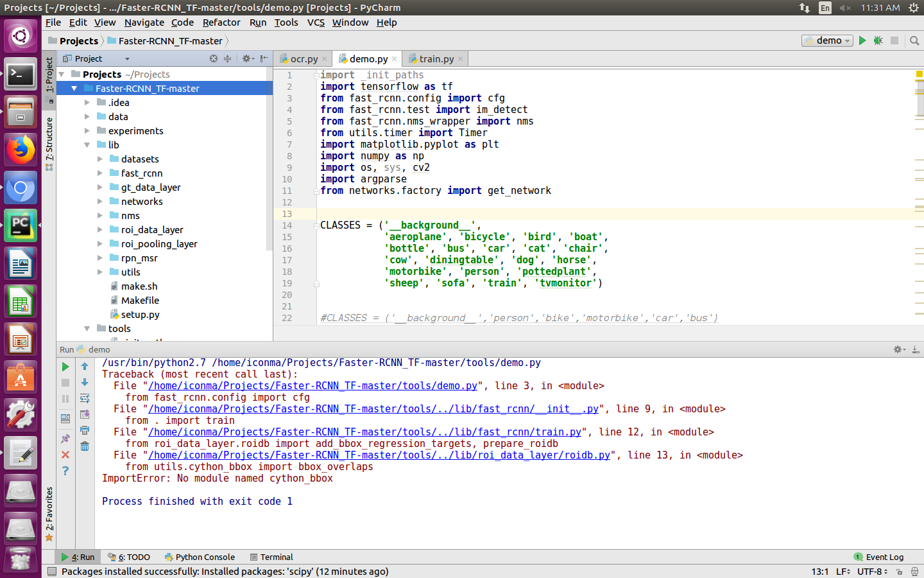The image size is (924, 578).
Task: Print the console output
Action: (x=85, y=430)
